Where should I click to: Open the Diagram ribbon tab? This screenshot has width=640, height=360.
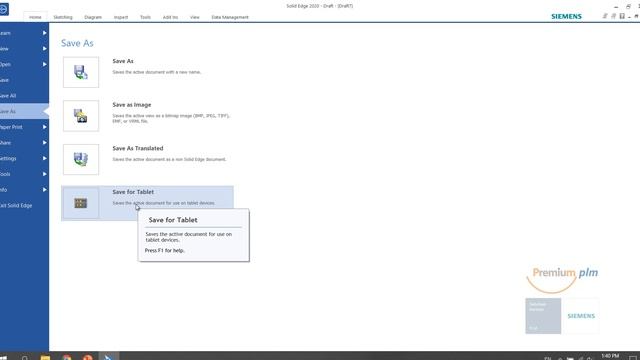[93, 17]
